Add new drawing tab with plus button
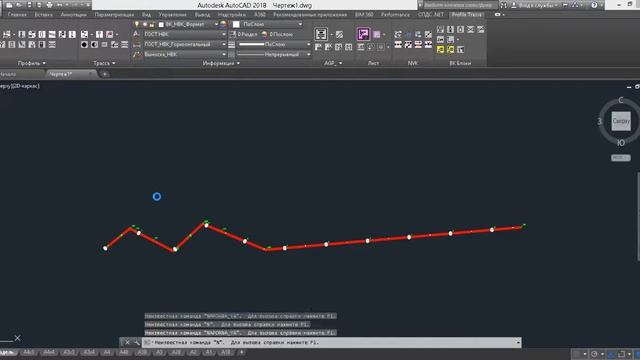The width and height of the screenshot is (640, 360). (104, 74)
